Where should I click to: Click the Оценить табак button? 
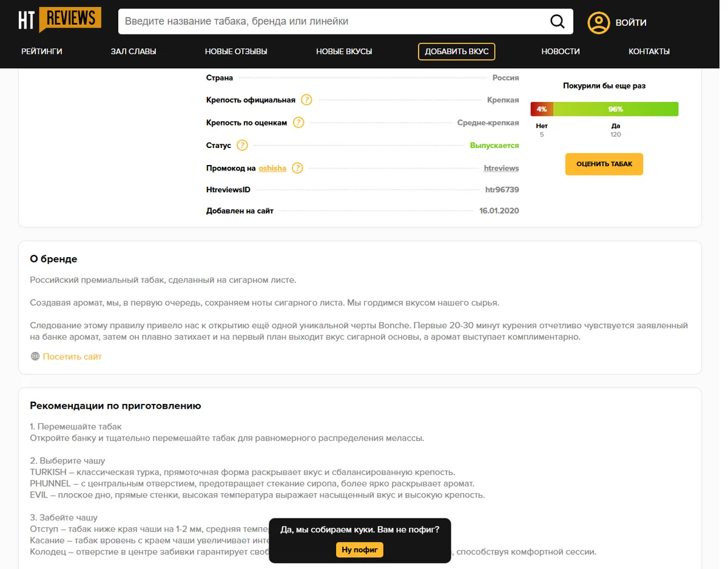point(604,164)
